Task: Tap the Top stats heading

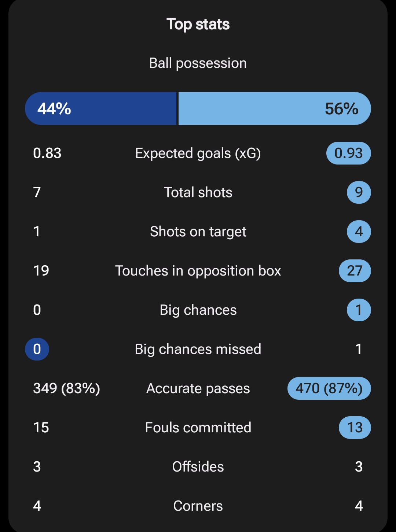Action: pyautogui.click(x=198, y=25)
